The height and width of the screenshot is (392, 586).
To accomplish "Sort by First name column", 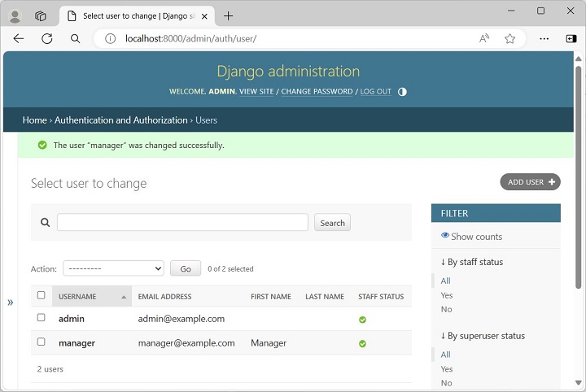I will tap(270, 296).
